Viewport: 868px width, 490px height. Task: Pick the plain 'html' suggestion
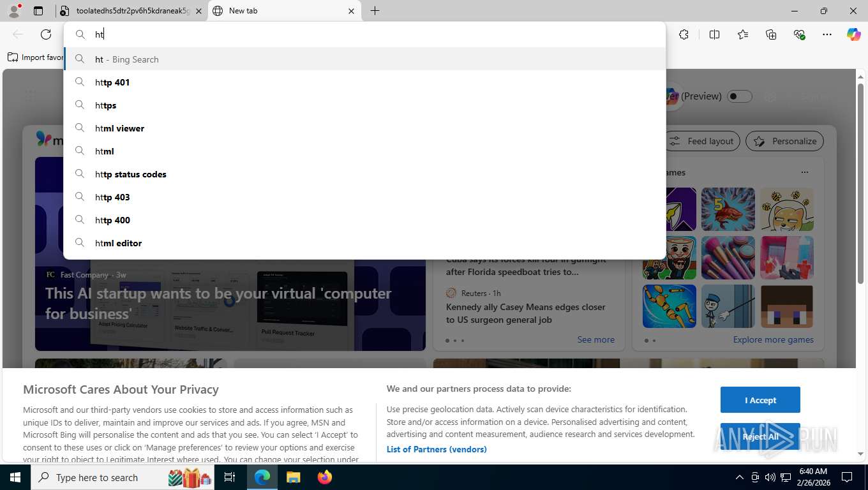point(364,151)
